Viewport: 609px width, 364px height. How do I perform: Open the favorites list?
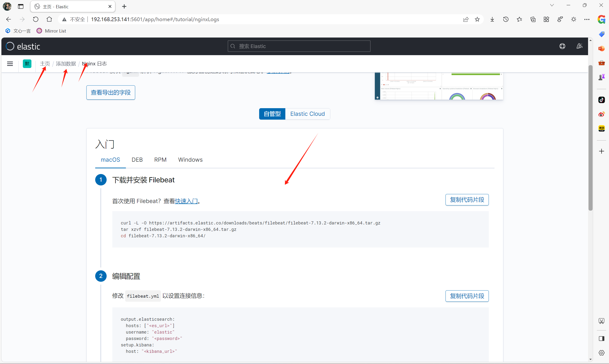click(519, 19)
